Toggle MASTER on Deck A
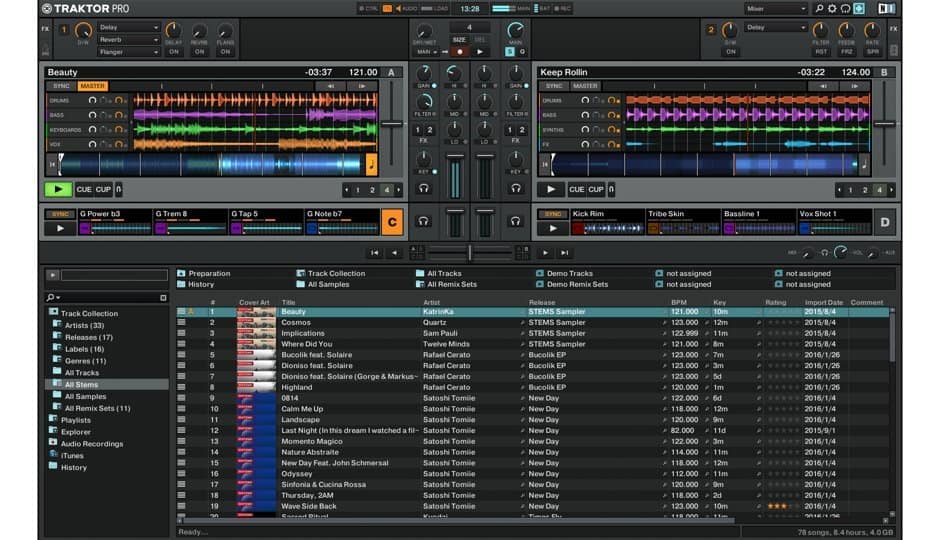The height and width of the screenshot is (540, 940). pos(92,86)
